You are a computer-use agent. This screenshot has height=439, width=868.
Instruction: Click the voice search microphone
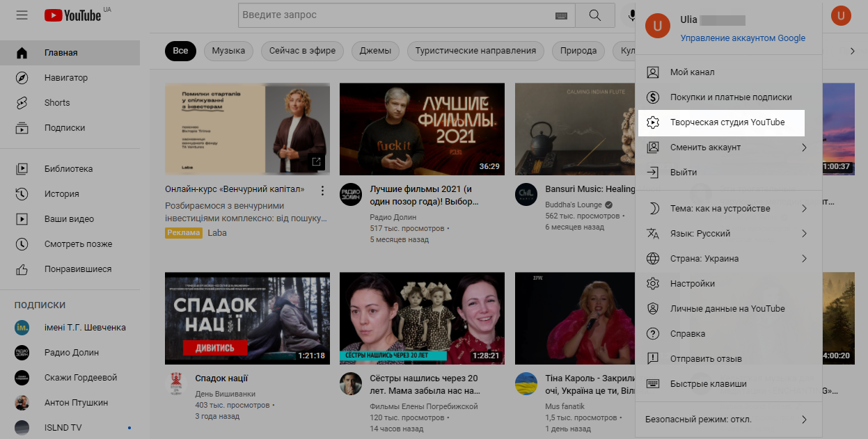tap(633, 15)
